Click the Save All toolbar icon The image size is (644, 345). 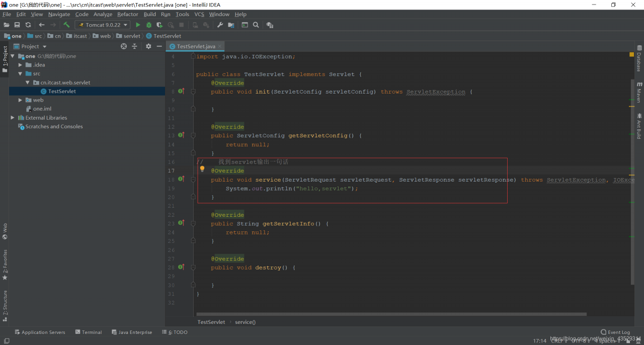coord(17,25)
